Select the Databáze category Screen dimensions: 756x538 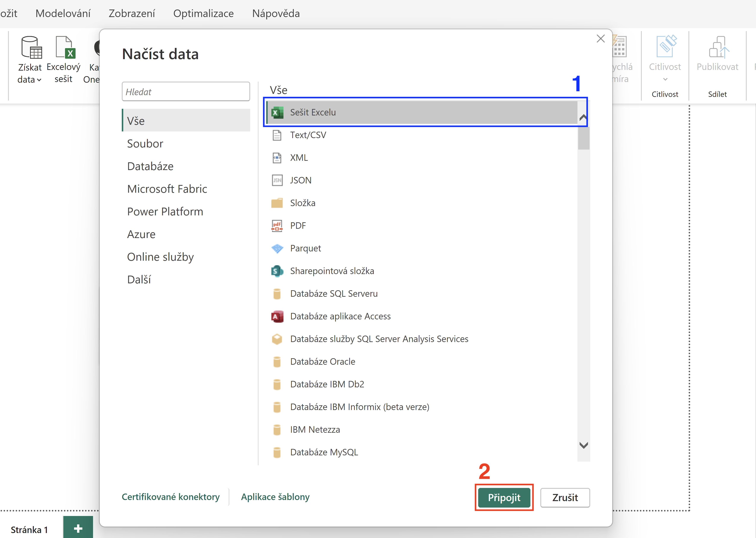click(x=186, y=166)
